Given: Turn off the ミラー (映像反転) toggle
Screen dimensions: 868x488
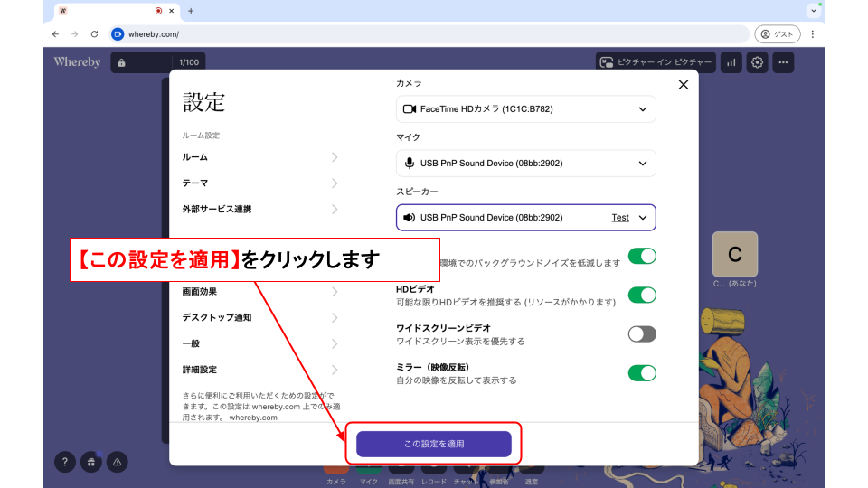Looking at the screenshot, I should (x=642, y=372).
